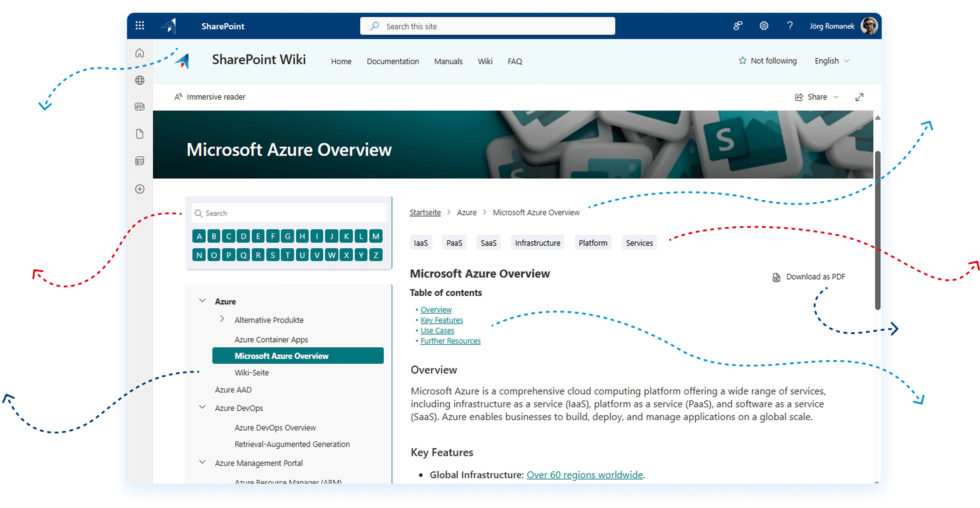Click the Azure breadcrumb item
The image size is (980, 508).
(467, 213)
